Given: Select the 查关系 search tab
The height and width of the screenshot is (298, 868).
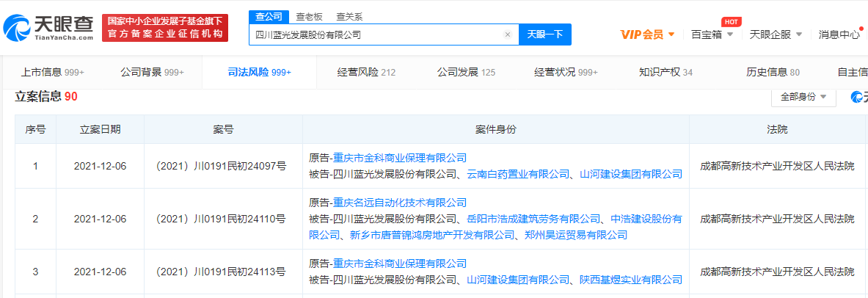Looking at the screenshot, I should pyautogui.click(x=350, y=17).
